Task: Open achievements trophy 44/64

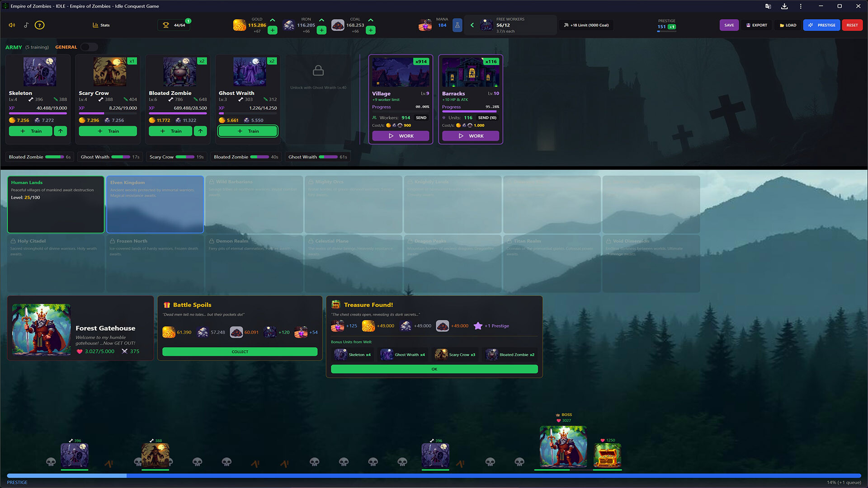Action: pos(175,25)
